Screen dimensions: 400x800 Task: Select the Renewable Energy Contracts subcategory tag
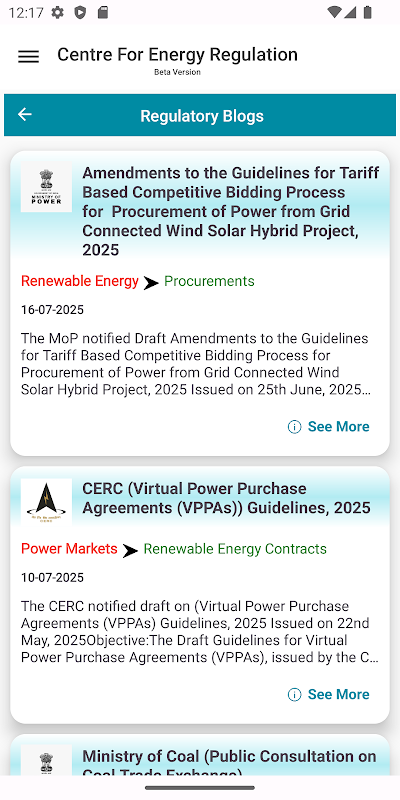(x=235, y=549)
